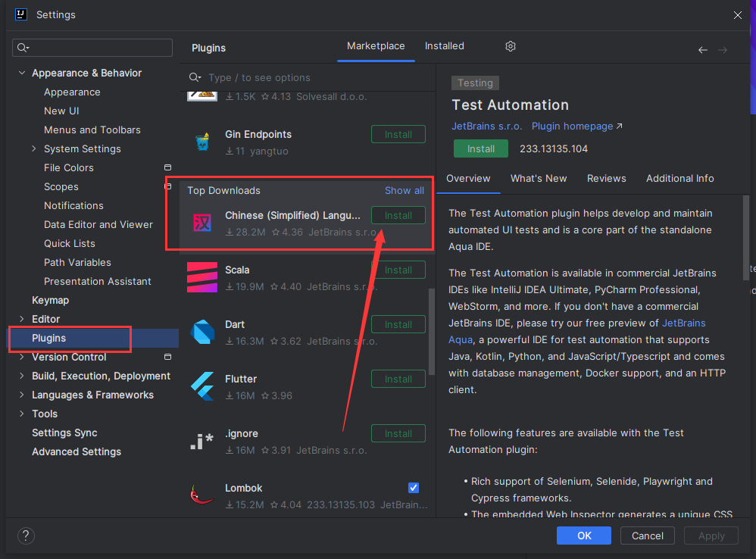
Task: Open the Reviews tab for Test Automation
Action: click(x=606, y=178)
